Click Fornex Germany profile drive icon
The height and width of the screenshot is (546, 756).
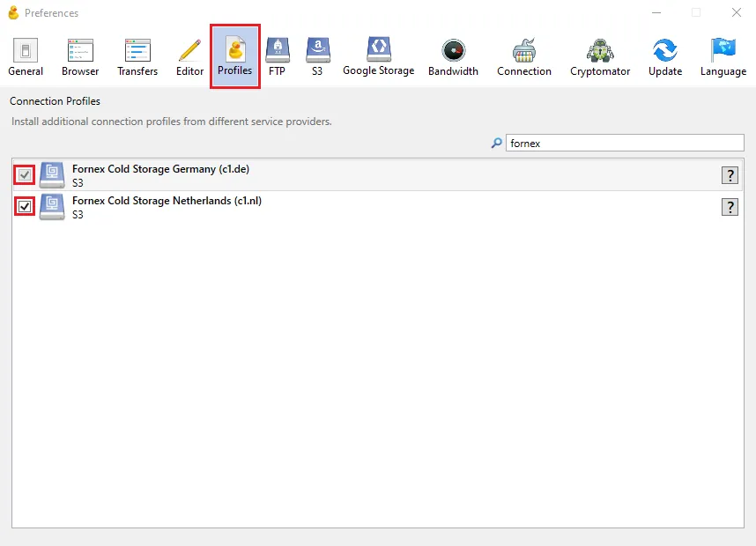click(52, 175)
